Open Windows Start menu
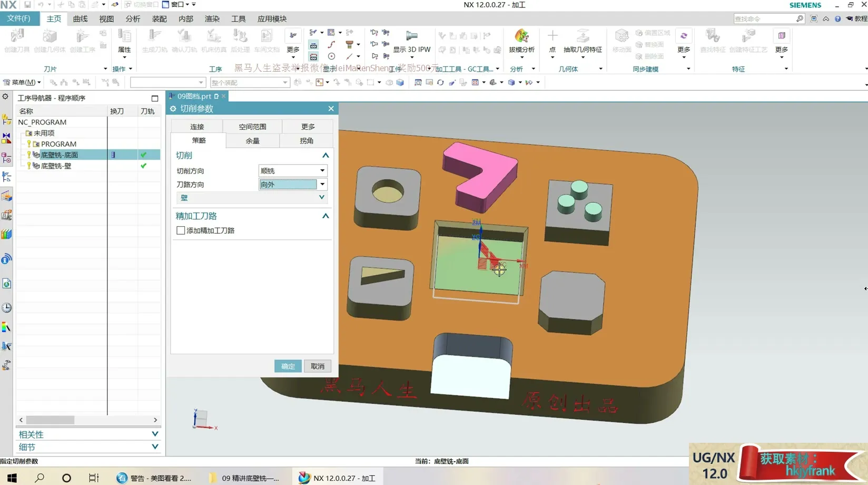868x485 pixels. (12, 478)
